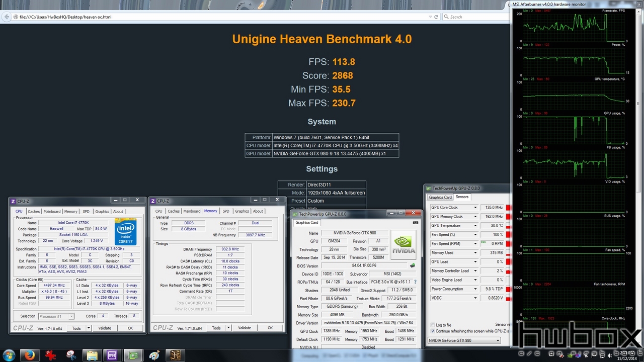Click the Intel Core i7 logo in CPU-Z

point(125,231)
